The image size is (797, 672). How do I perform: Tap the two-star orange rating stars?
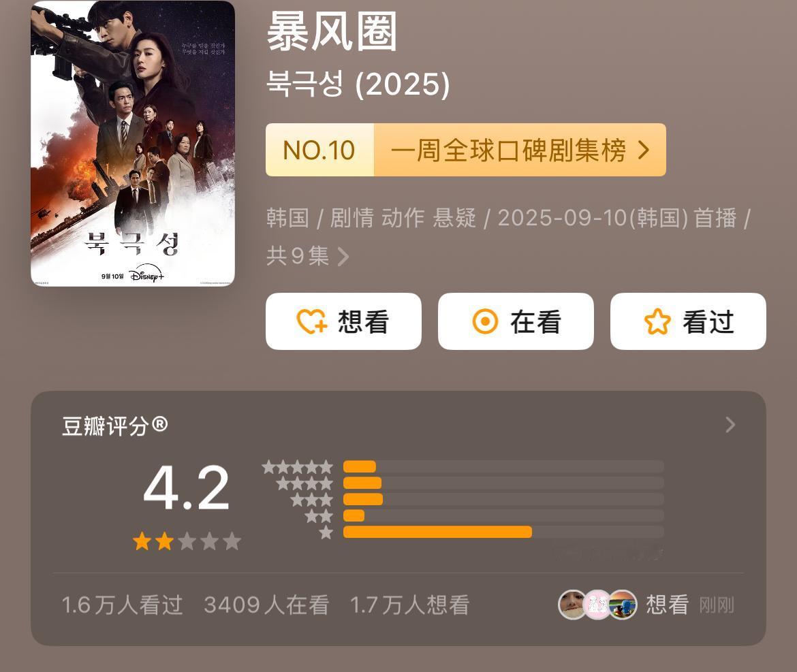coord(153,541)
